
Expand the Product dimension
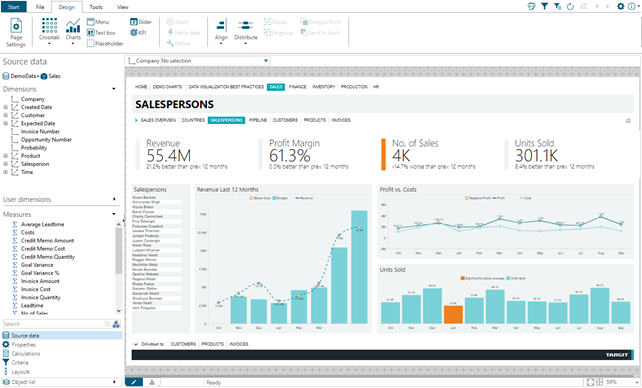(x=5, y=156)
